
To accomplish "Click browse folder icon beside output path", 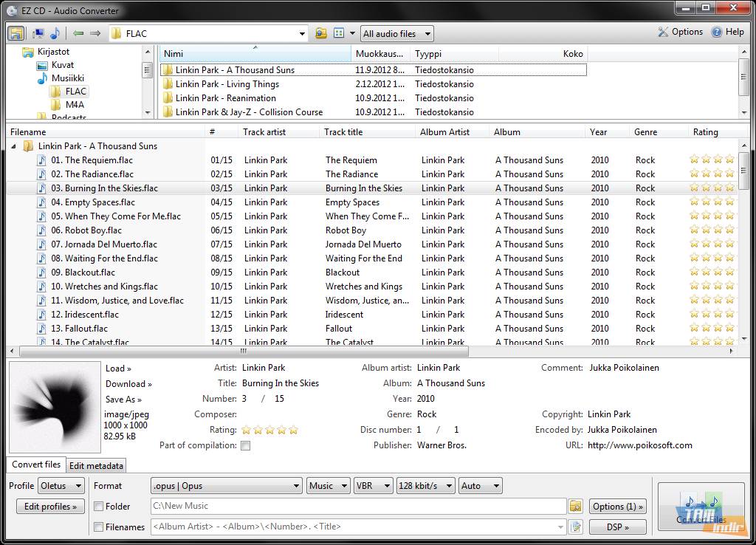I will 576,506.
